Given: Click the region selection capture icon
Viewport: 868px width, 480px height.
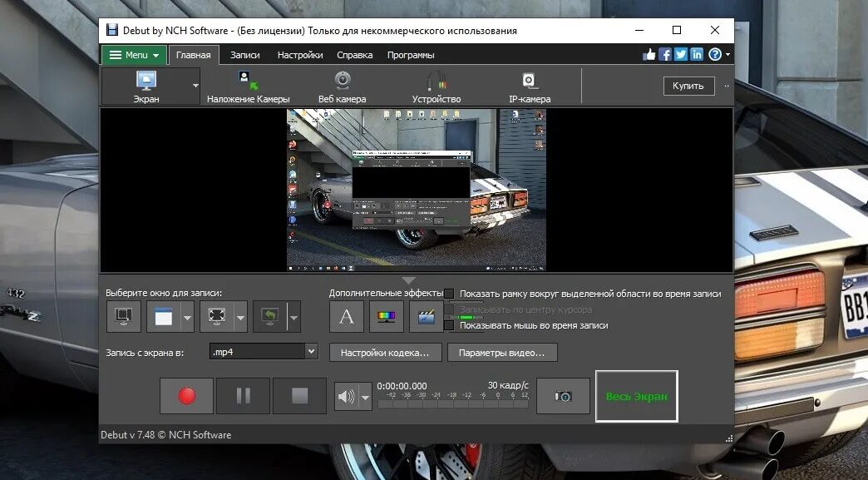Looking at the screenshot, I should coord(123,317).
